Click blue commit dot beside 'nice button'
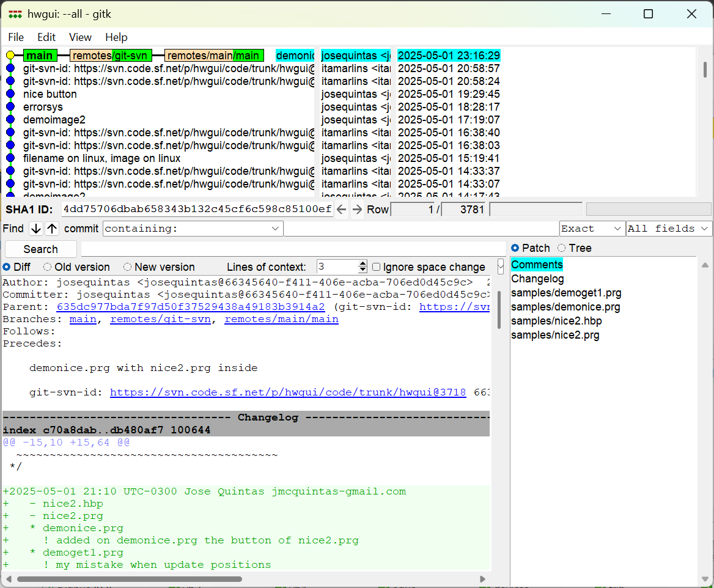This screenshot has width=714, height=588. [10, 94]
